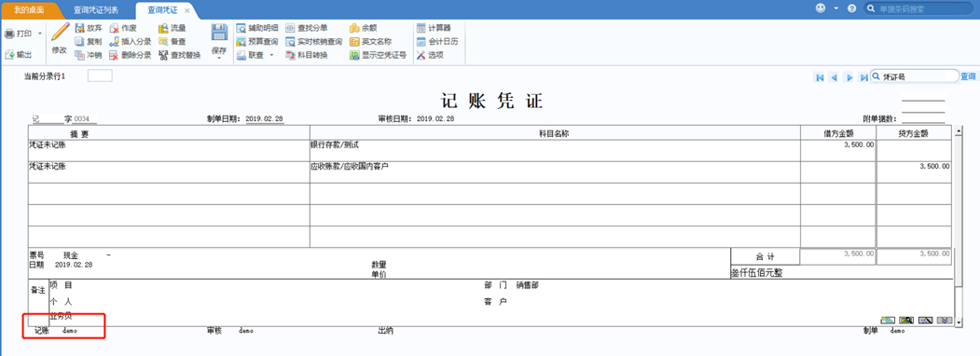Close the 查询凭证 tab
Image resolution: width=980 pixels, height=356 pixels.
186,10
